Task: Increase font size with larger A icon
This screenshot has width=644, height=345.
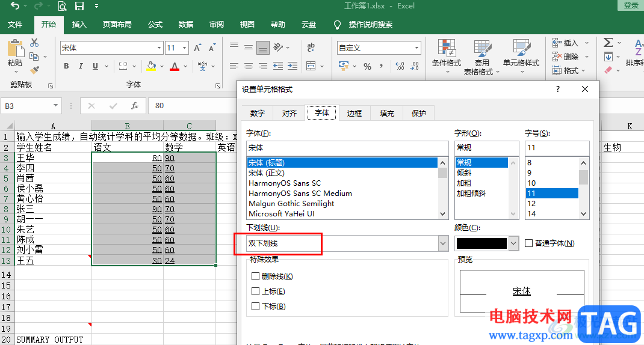Action: click(197, 48)
